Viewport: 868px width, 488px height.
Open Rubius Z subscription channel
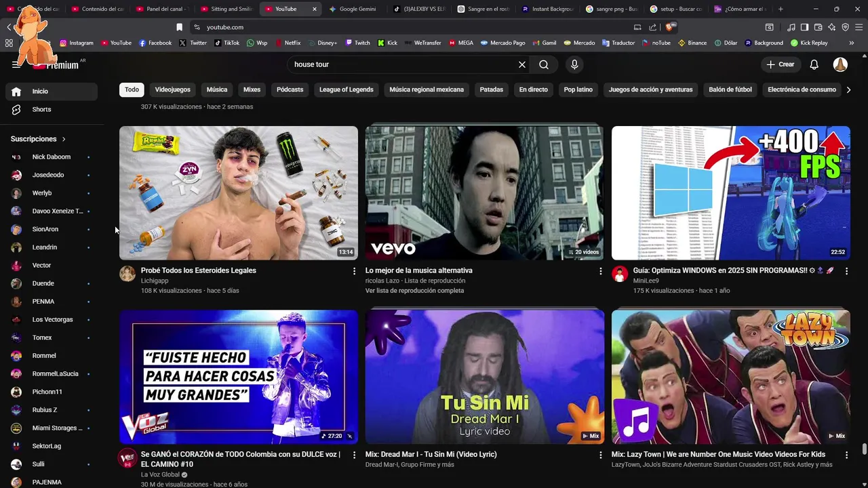pos(52,410)
